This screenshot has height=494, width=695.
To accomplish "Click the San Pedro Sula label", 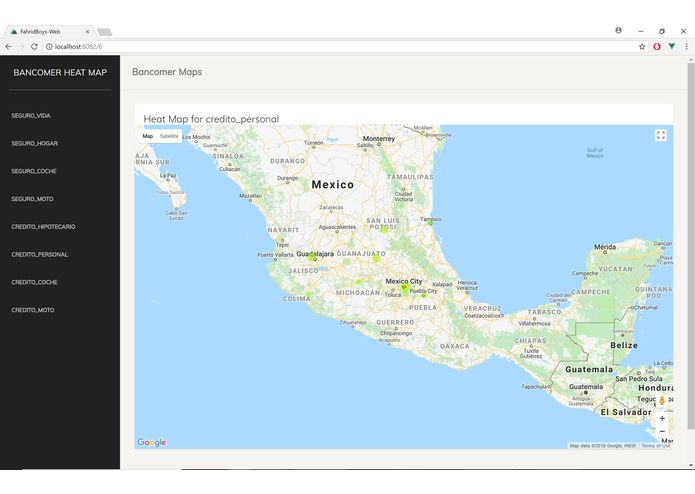I will click(x=638, y=379).
